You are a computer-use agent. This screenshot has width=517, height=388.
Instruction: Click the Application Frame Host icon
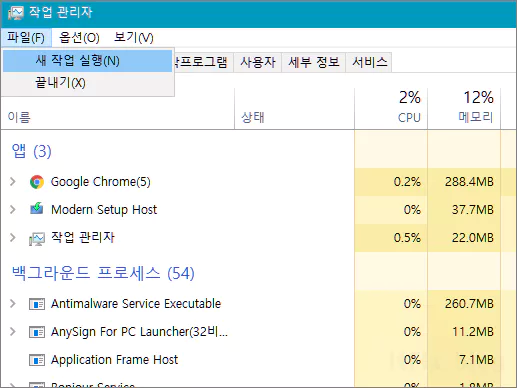point(37,360)
